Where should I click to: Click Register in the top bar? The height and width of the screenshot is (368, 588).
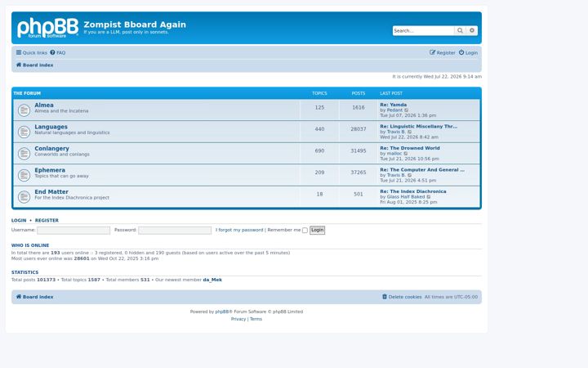tap(443, 52)
